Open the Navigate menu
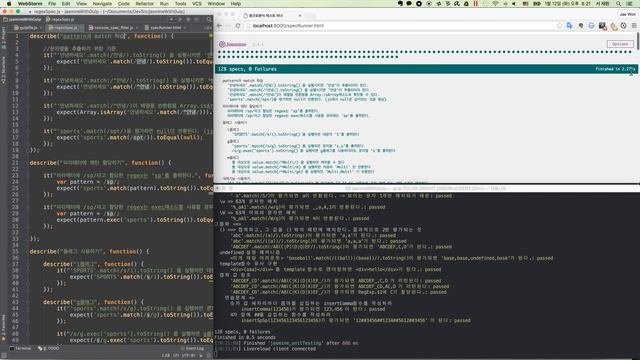This screenshot has height=360, width=640. (102, 4)
